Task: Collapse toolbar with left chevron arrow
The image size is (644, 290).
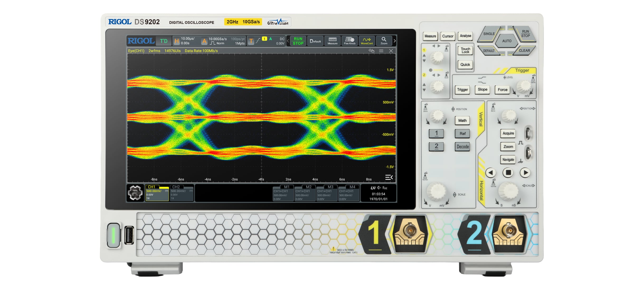Action: click(x=288, y=41)
